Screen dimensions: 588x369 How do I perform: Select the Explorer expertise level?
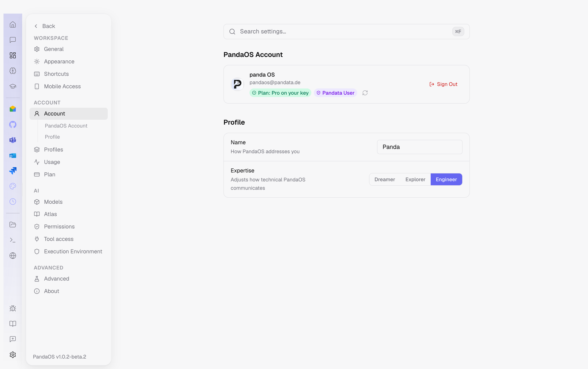pos(415,179)
